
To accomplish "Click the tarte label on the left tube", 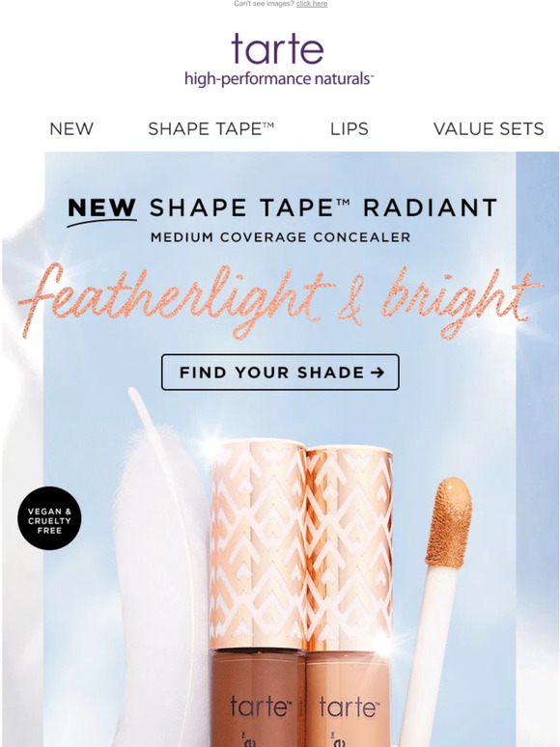I will pos(261,706).
